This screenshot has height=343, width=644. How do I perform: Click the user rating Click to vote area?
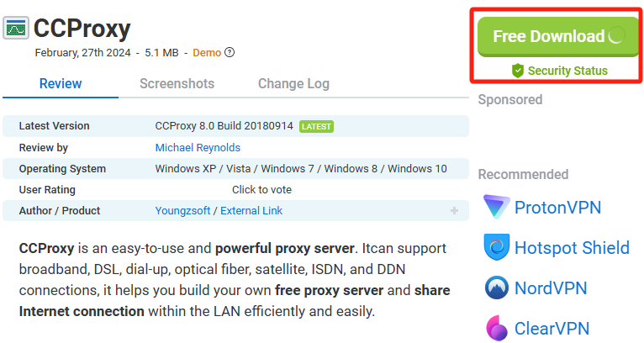(x=261, y=190)
